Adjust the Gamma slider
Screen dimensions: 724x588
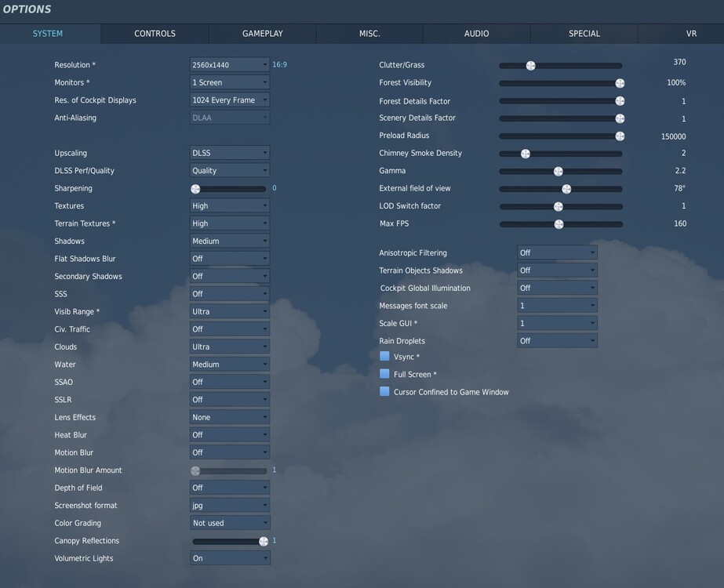coord(558,171)
